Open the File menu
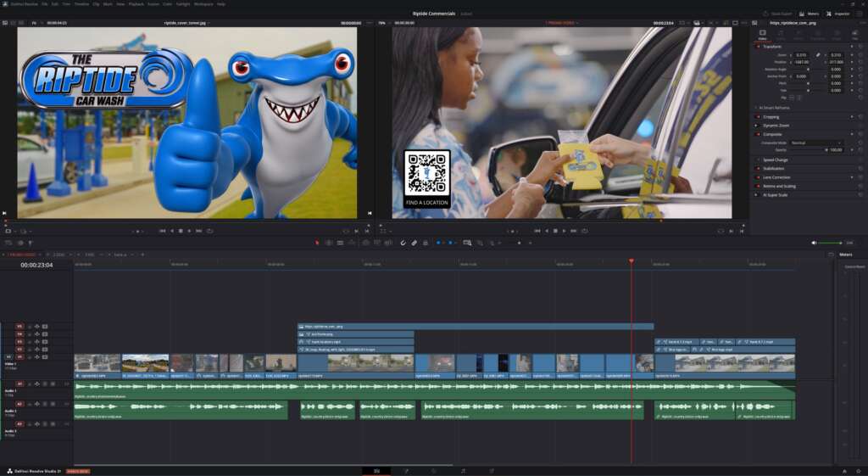This screenshot has width=868, height=476. pos(44,4)
